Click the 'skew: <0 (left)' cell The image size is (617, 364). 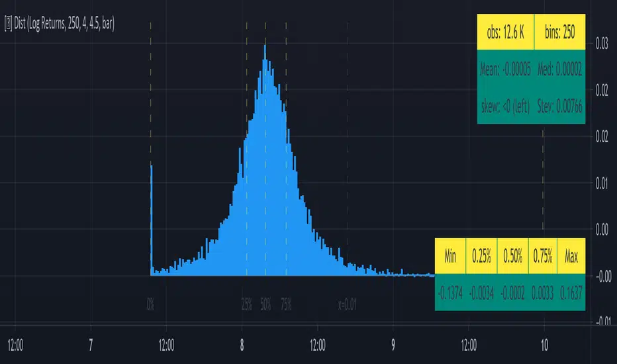coord(506,107)
